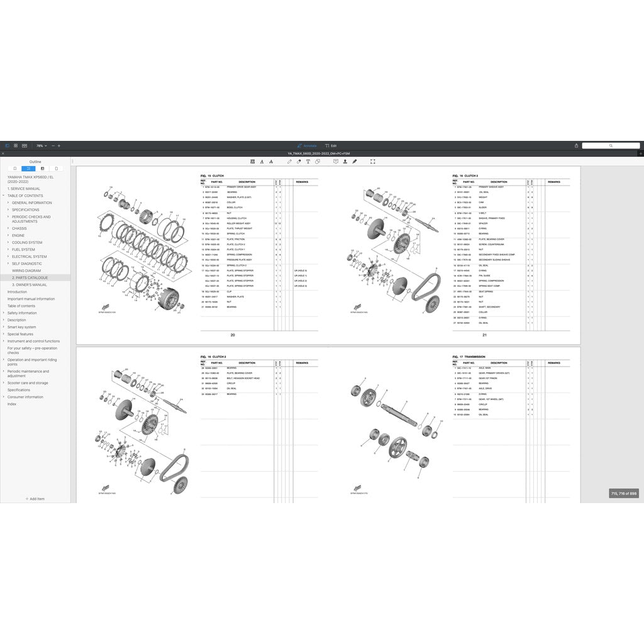Viewport: 644px width, 644px height.
Task: Open the Shapes annotation tool
Action: pos(317,161)
